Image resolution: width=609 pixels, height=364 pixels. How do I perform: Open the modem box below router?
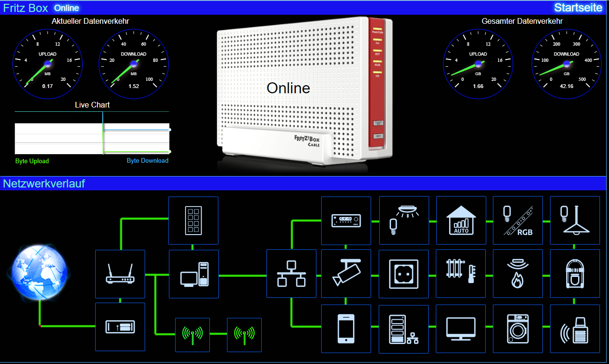click(x=120, y=327)
